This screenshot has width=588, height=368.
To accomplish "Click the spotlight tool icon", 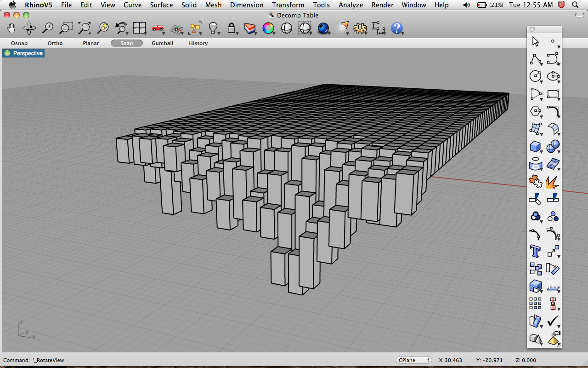I will [343, 28].
